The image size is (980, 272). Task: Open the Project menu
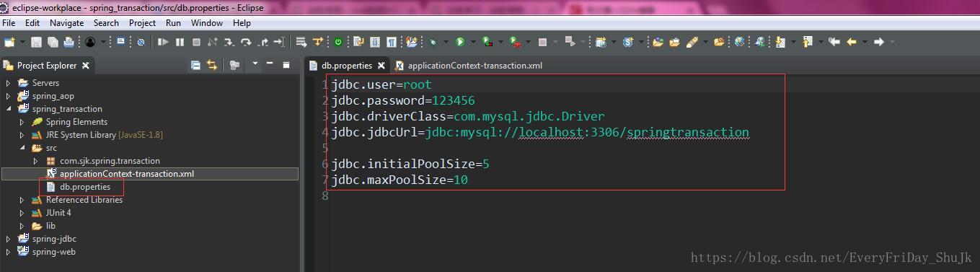[x=142, y=23]
